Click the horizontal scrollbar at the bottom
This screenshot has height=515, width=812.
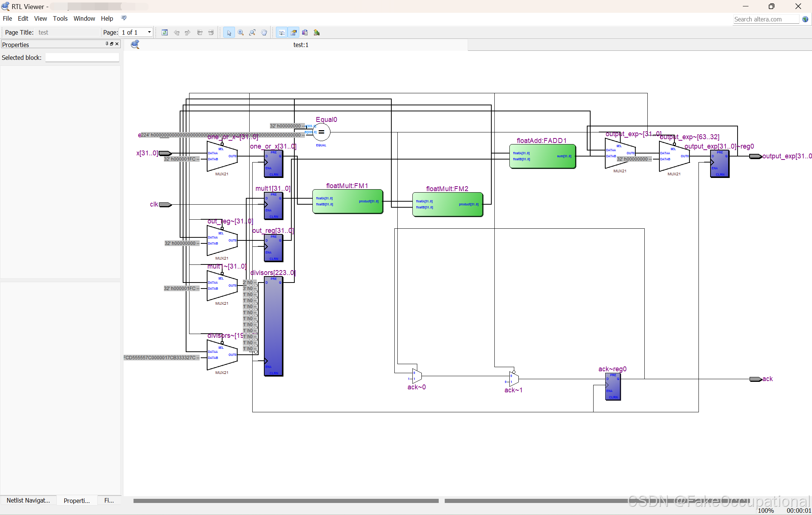tap(286, 501)
